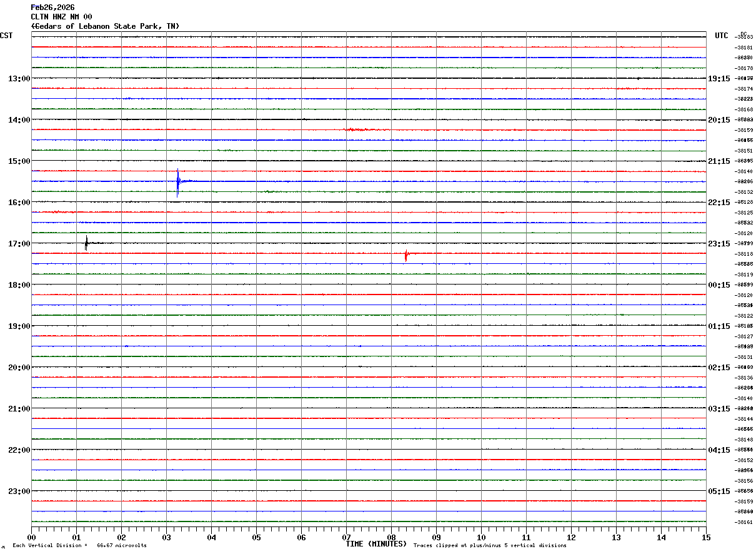
Task: Click the CST timezone label
Action: 6,36
